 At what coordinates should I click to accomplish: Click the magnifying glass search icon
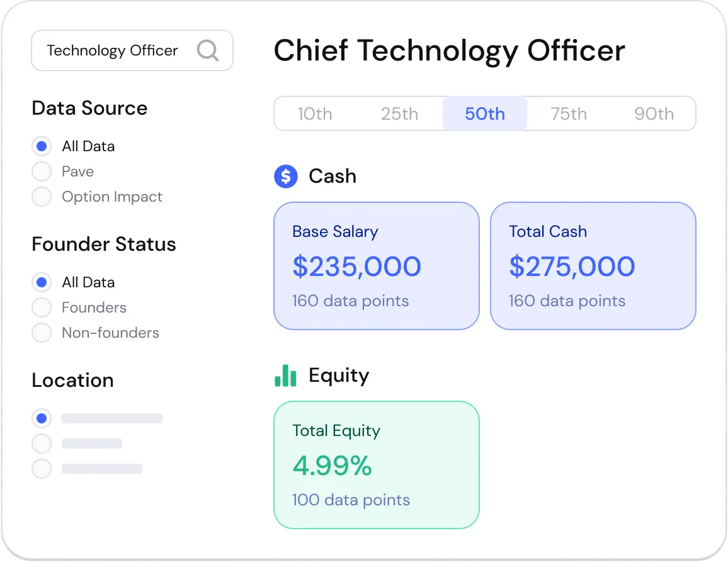click(207, 50)
